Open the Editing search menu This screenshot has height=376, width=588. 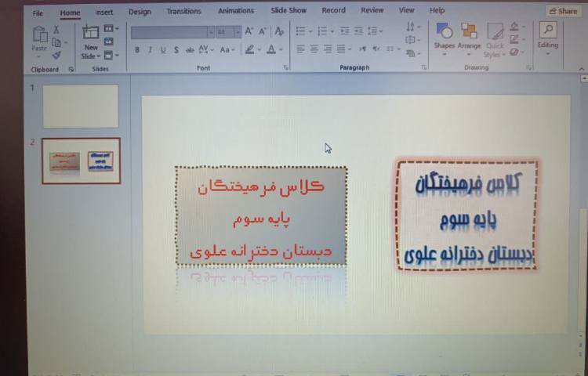click(x=548, y=38)
